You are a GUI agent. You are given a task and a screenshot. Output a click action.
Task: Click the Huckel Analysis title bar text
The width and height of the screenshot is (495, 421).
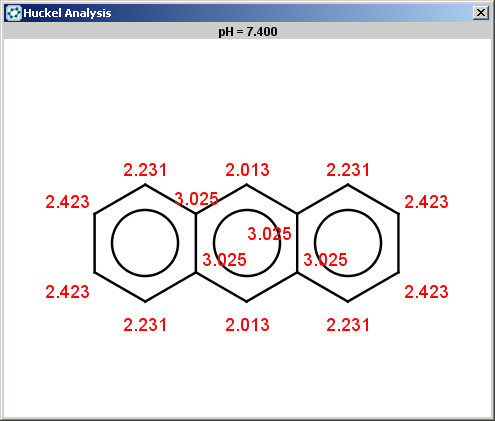click(67, 13)
